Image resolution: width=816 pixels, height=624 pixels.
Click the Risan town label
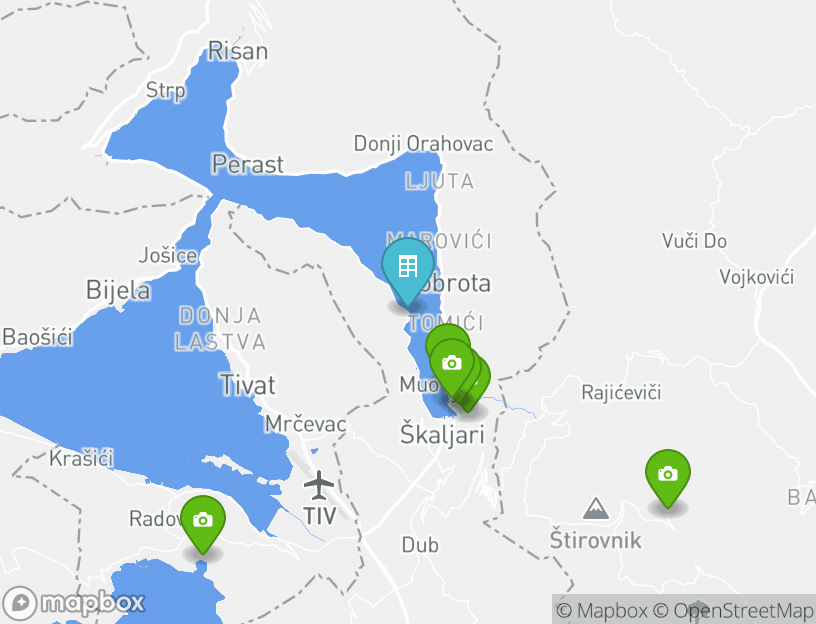[x=238, y=51]
